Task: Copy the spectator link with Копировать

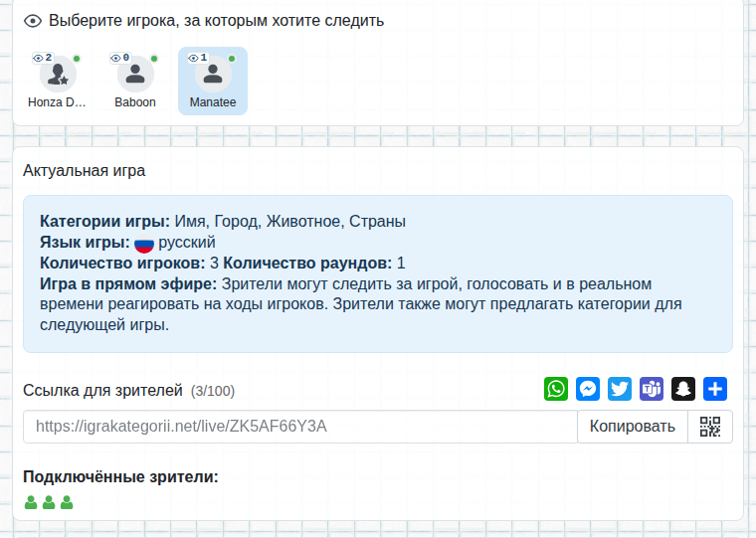Action: tap(632, 427)
